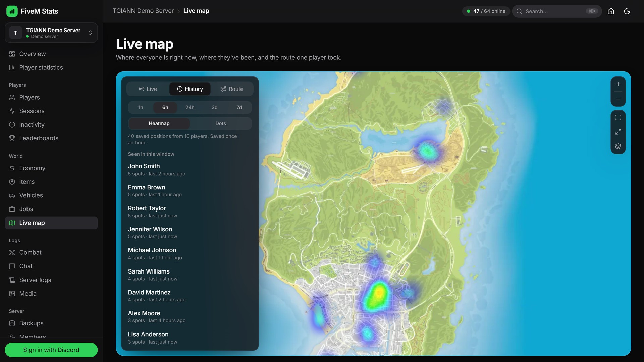This screenshot has width=644, height=362.
Task: Open the home icon in top bar
Action: [x=611, y=11]
